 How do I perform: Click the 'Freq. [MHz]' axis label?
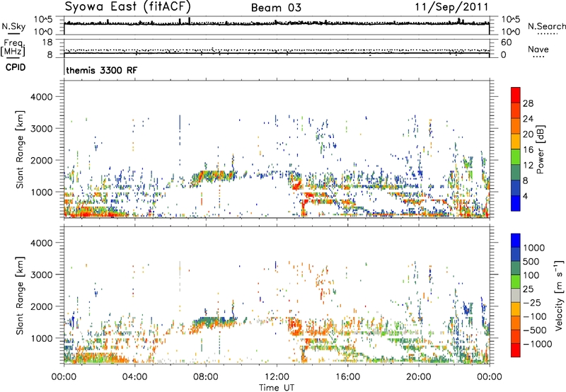point(13,47)
